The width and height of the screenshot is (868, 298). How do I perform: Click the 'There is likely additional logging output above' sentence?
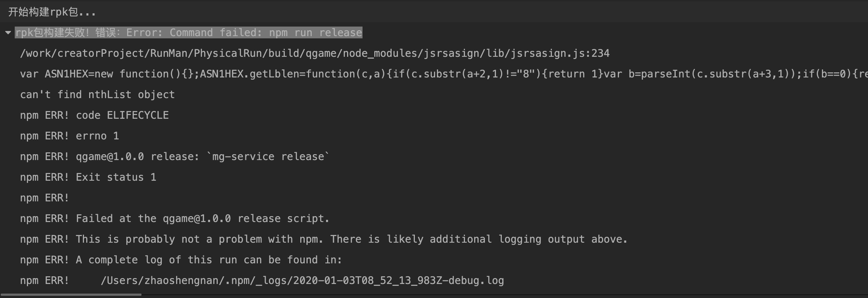tap(478, 239)
